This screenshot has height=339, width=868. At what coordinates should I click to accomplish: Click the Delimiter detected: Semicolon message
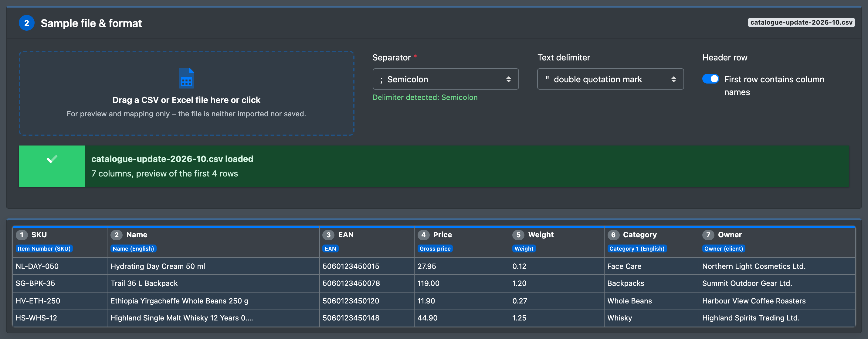pos(425,97)
